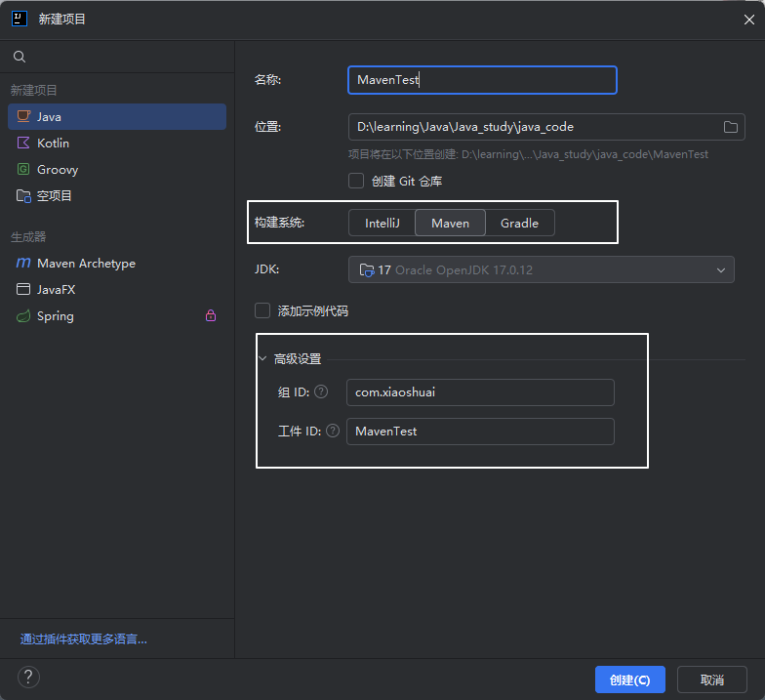Image resolution: width=765 pixels, height=700 pixels.
Task: Click help icon next to 组 ID
Action: (x=321, y=391)
